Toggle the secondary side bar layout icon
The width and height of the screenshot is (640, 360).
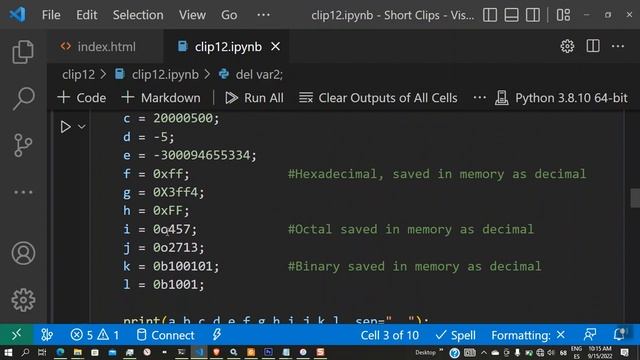(533, 15)
